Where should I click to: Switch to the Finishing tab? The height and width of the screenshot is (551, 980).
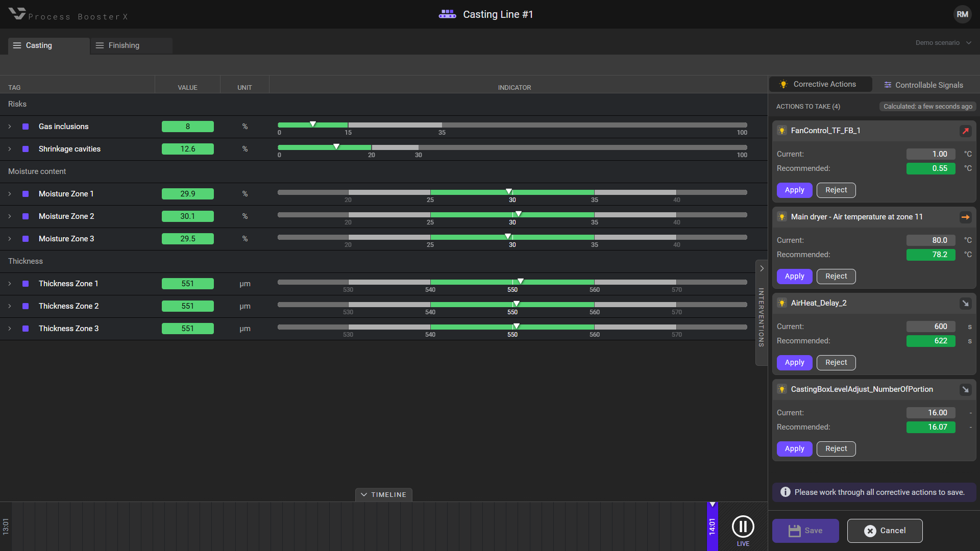[124, 45]
